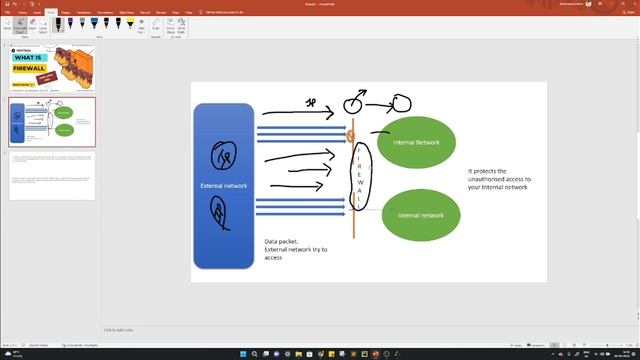Click the Ink to Shape button
The width and height of the screenshot is (640, 360).
[x=171, y=26]
